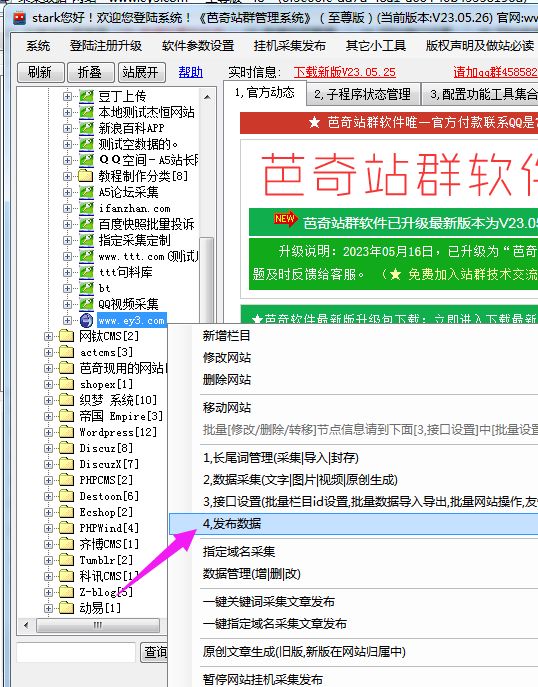This screenshot has width=538, height=687.
Task: Click the icon next to 指定采集定制
Action: point(86,240)
